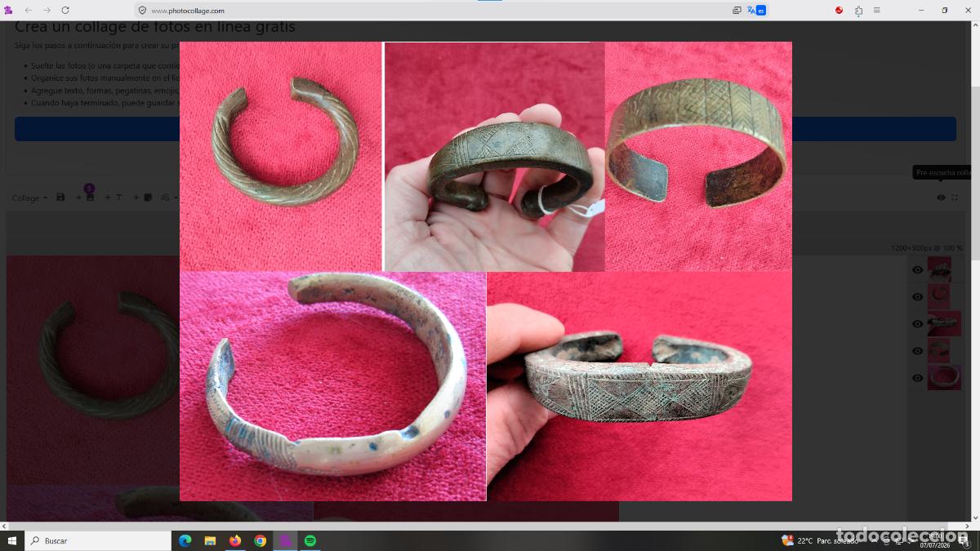Screen dimensions: 980x551
Task: Click the purple app icon on taskbar
Action: click(285, 540)
